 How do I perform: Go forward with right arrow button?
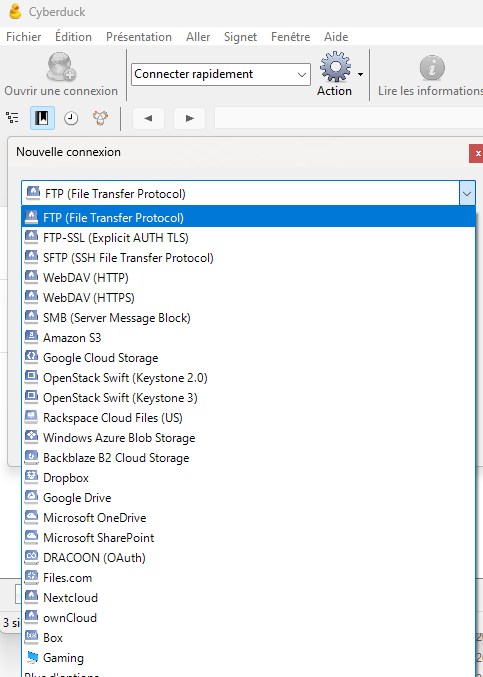(x=189, y=118)
